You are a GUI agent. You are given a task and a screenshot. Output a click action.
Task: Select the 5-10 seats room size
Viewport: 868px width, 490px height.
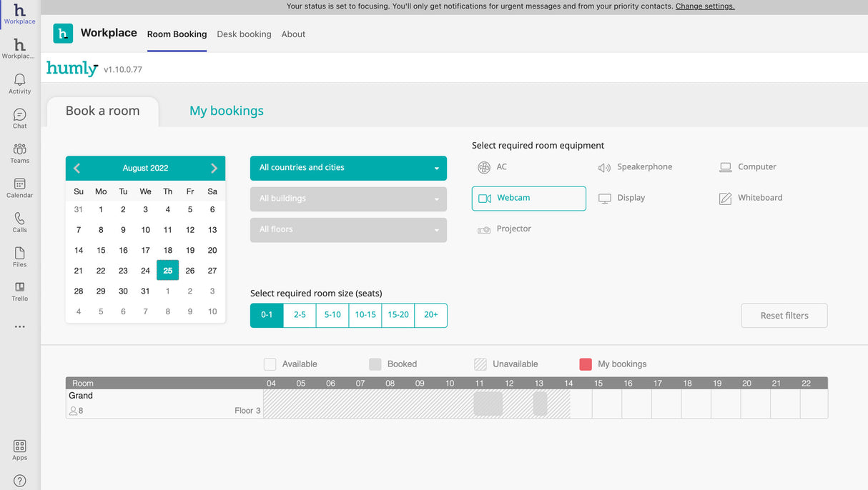pyautogui.click(x=332, y=315)
